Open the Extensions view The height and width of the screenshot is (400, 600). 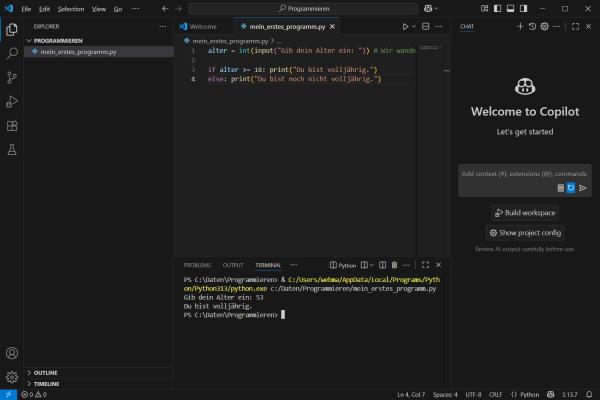tap(12, 126)
